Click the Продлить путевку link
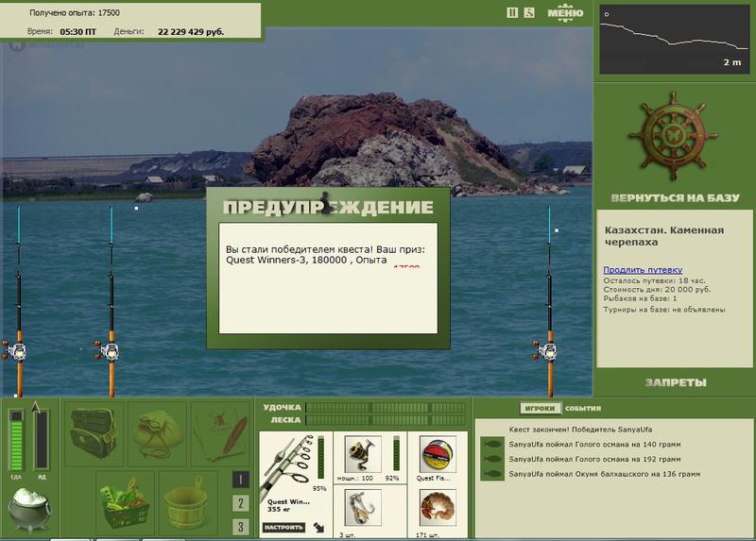 643,270
